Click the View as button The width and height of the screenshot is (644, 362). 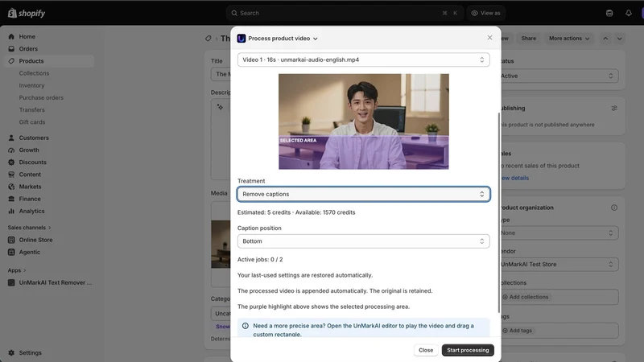point(486,13)
